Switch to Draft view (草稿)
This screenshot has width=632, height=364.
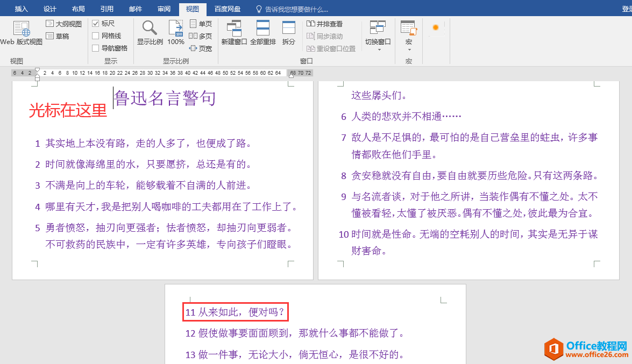58,36
